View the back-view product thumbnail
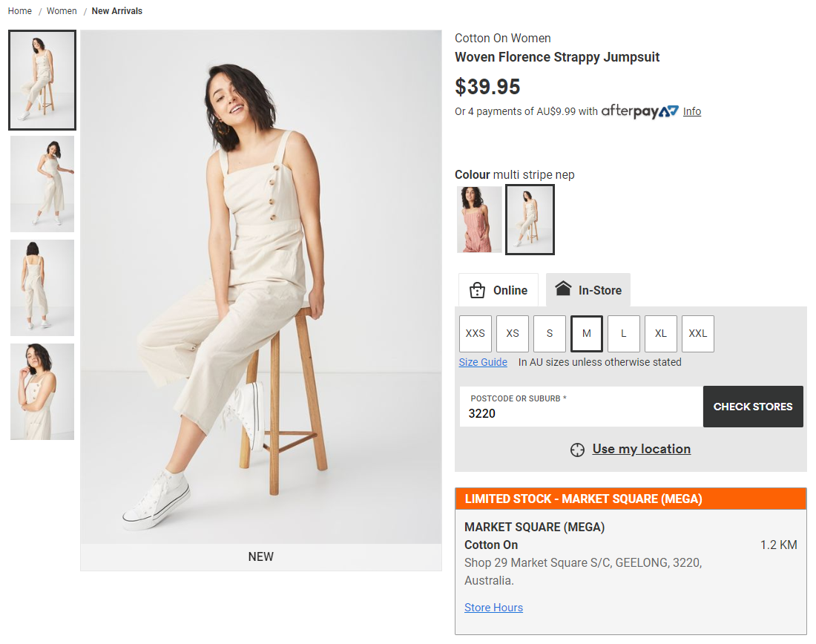Screen dimensions: 816x644 (x=42, y=288)
